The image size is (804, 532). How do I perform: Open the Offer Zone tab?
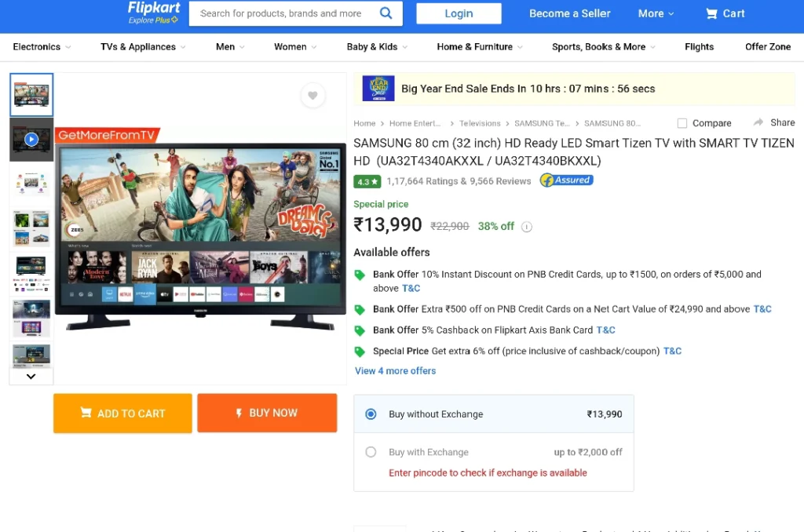point(768,46)
